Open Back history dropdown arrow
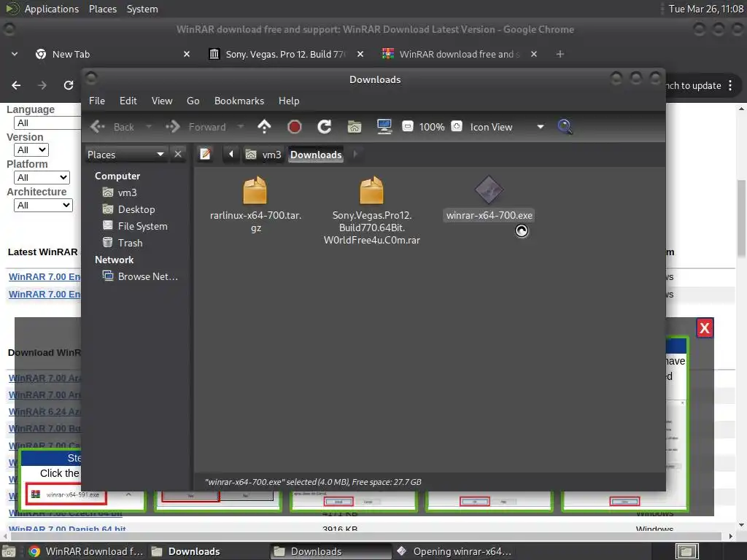 click(x=149, y=127)
